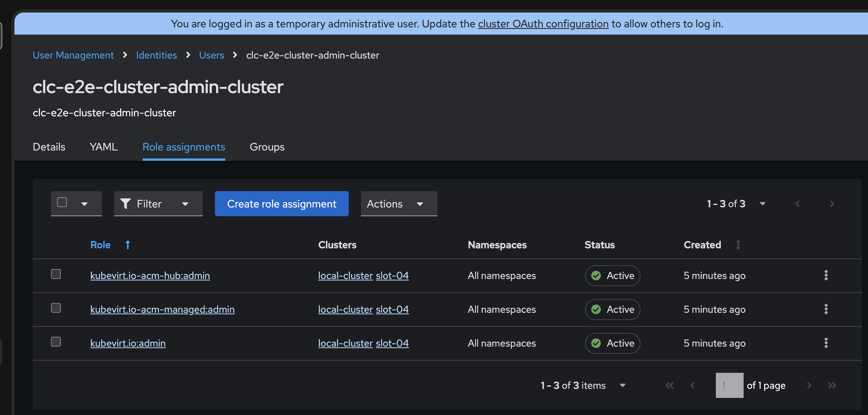This screenshot has width=868, height=415.
Task: Select checkbox for kubevirt.io-acm-managed:admin row
Action: point(56,308)
